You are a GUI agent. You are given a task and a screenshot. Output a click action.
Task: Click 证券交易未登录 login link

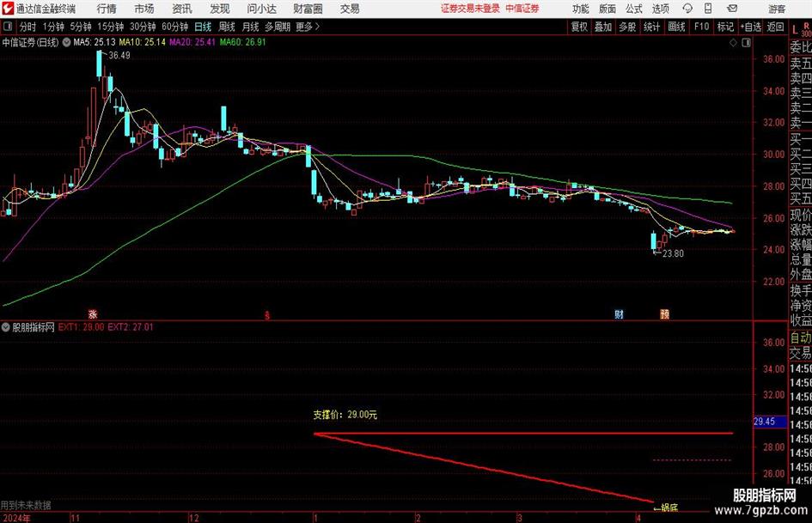point(470,9)
